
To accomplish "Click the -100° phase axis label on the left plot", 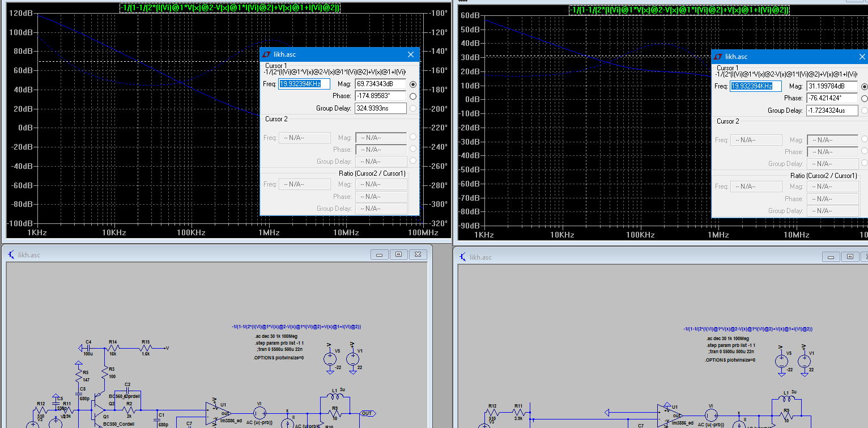I will coord(438,13).
